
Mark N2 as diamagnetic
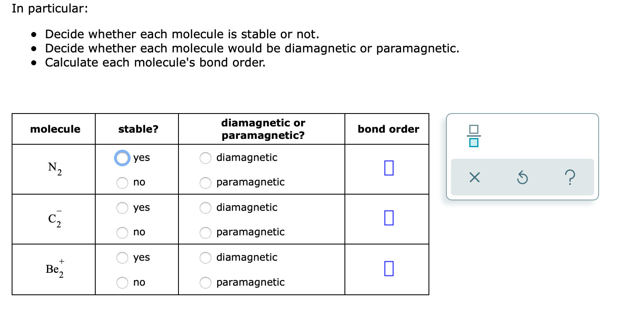click(206, 158)
